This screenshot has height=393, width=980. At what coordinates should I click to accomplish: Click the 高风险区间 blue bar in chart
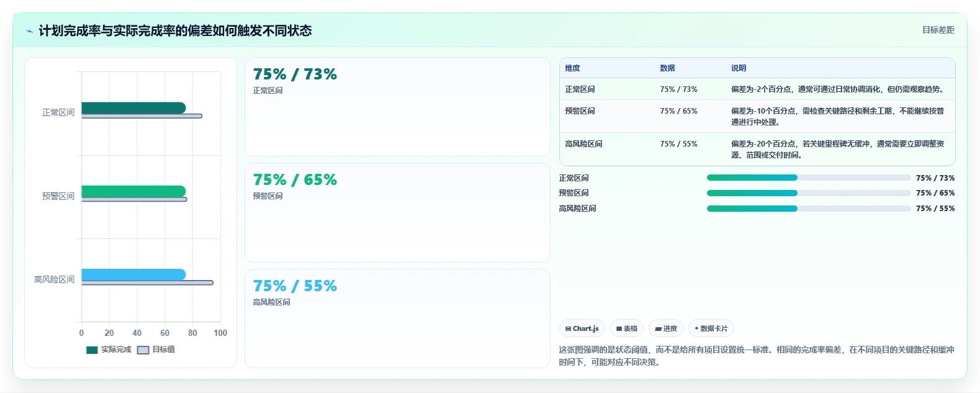click(x=133, y=274)
